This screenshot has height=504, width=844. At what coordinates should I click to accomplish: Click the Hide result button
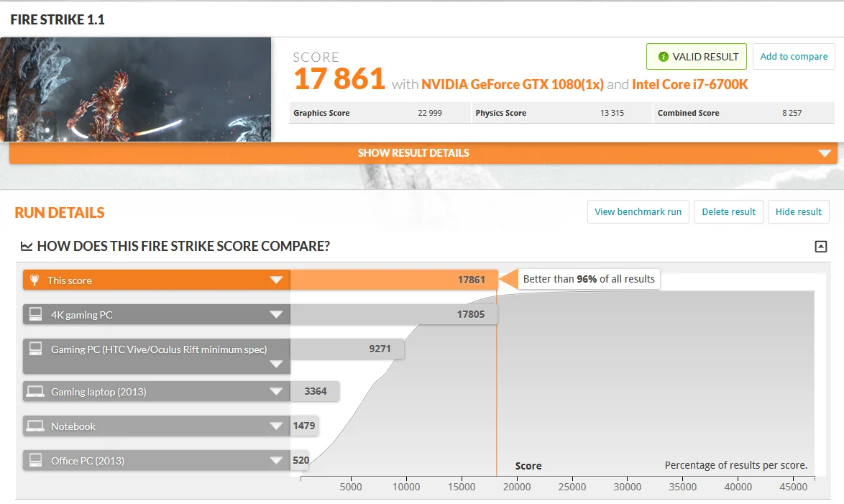click(x=799, y=211)
